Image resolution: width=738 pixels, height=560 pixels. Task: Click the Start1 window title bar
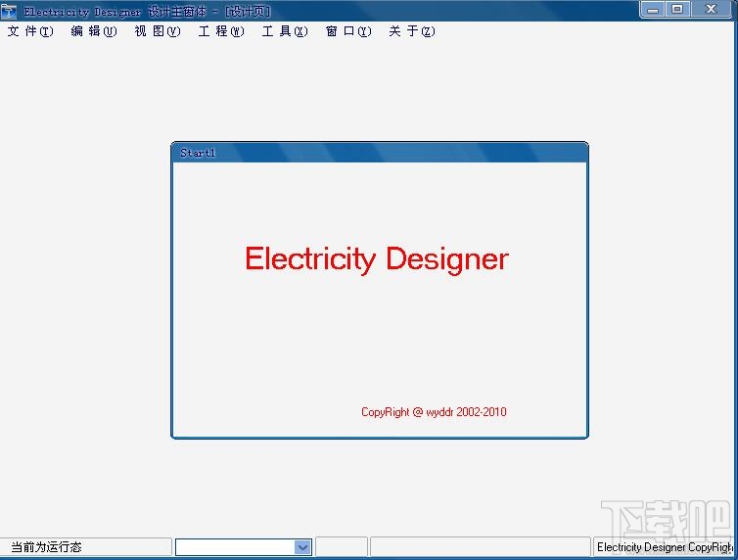click(x=380, y=153)
